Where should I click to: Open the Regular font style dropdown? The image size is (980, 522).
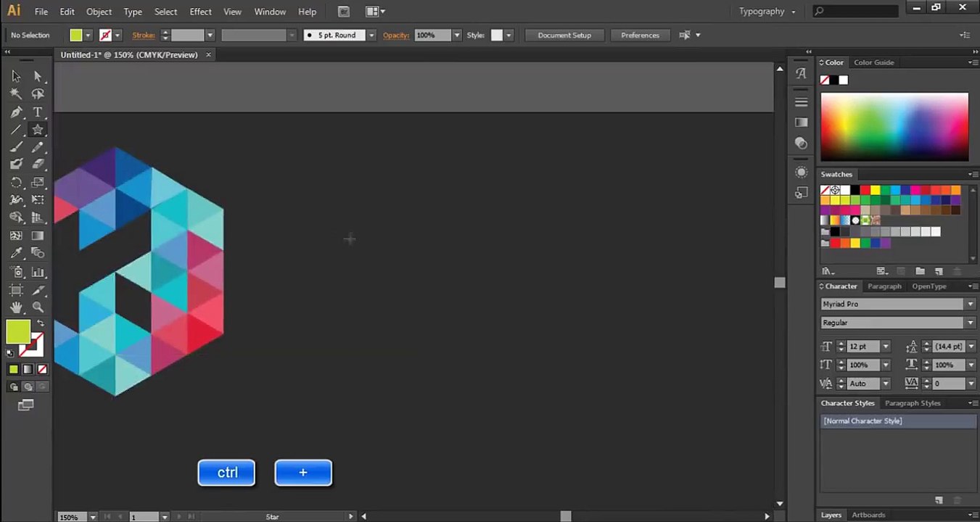[x=970, y=323]
